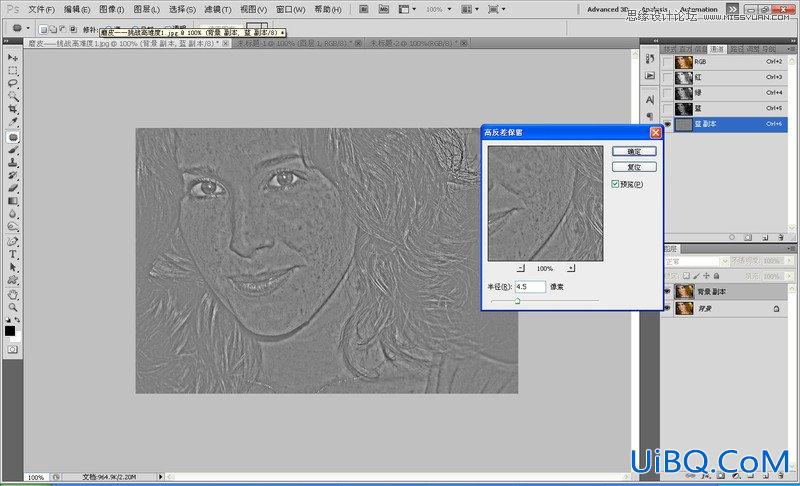800x486 pixels.
Task: Open the Arrange Documents dropdown
Action: [x=469, y=9]
